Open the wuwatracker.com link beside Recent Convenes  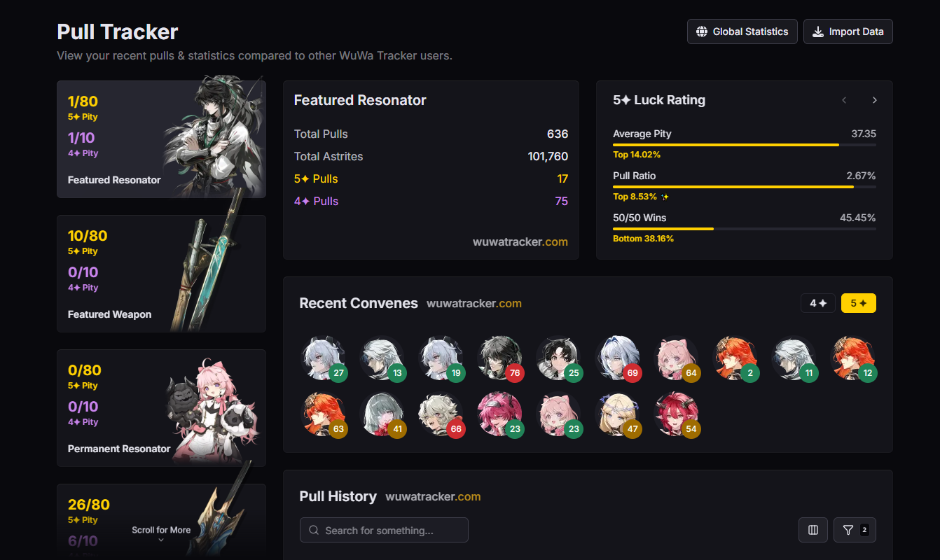pos(474,303)
